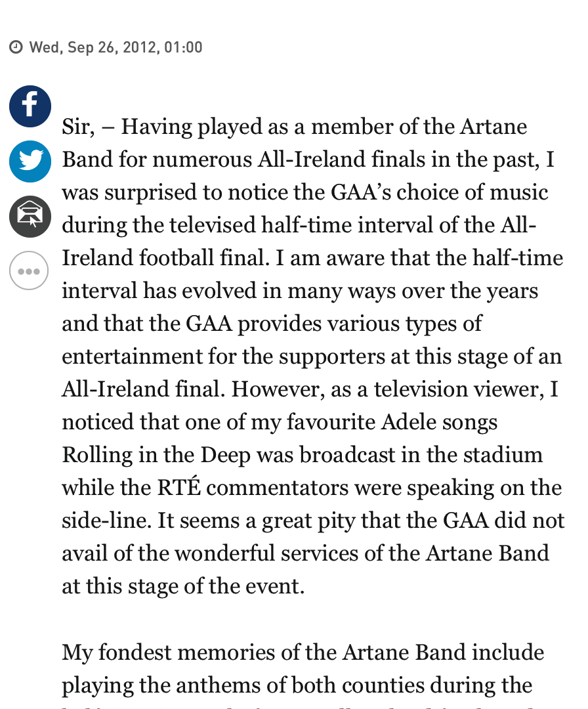The width and height of the screenshot is (588, 709).
Task: Click 'televised half-time interval' phrase
Action: (301, 225)
